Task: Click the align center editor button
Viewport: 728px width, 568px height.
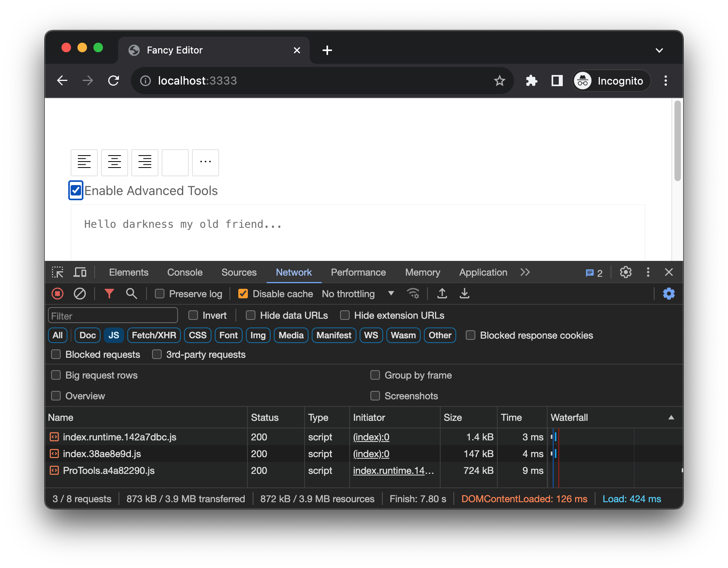Action: coord(115,162)
